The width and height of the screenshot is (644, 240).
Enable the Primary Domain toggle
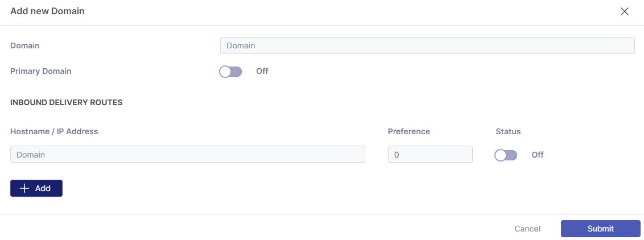pyautogui.click(x=230, y=72)
